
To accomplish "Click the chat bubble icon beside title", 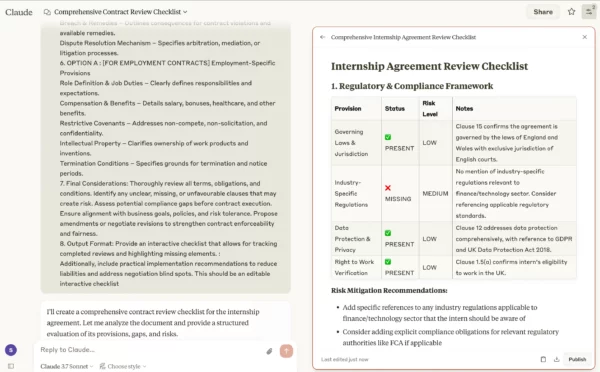I will pyautogui.click(x=47, y=12).
